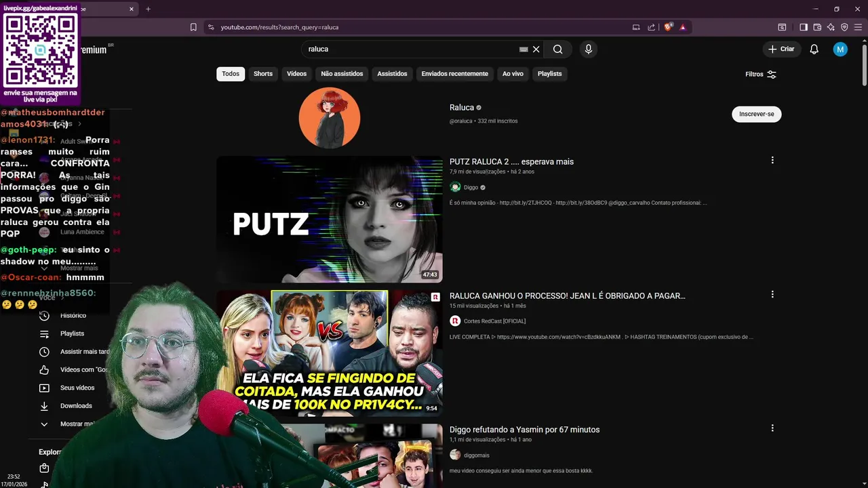Open Histórico in the sidebar
Screen dimensions: 868x488
pos(73,315)
